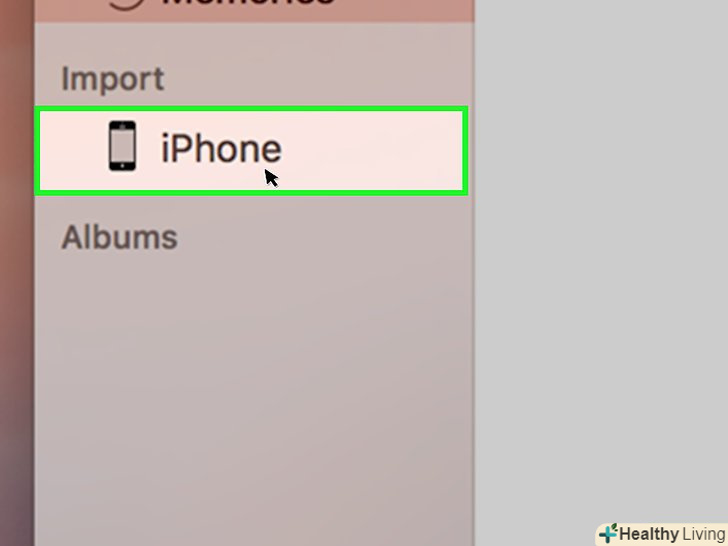Expand the Albums section header
Screen dimensions: 728x546
click(x=119, y=237)
